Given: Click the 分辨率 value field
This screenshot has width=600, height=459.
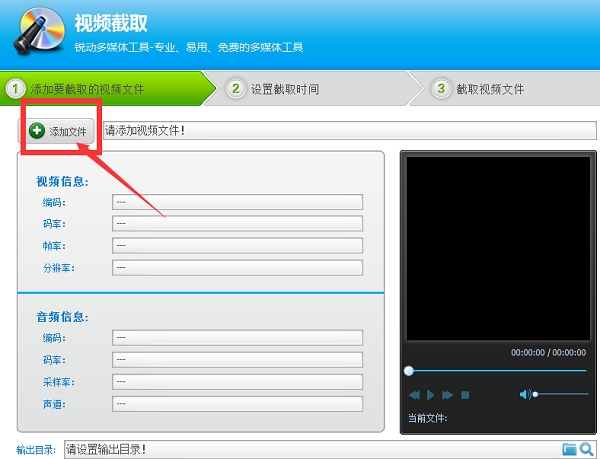Looking at the screenshot, I should [x=237, y=268].
